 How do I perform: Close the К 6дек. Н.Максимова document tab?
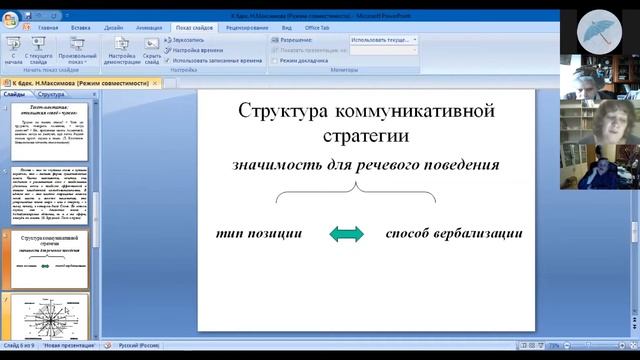(x=155, y=83)
